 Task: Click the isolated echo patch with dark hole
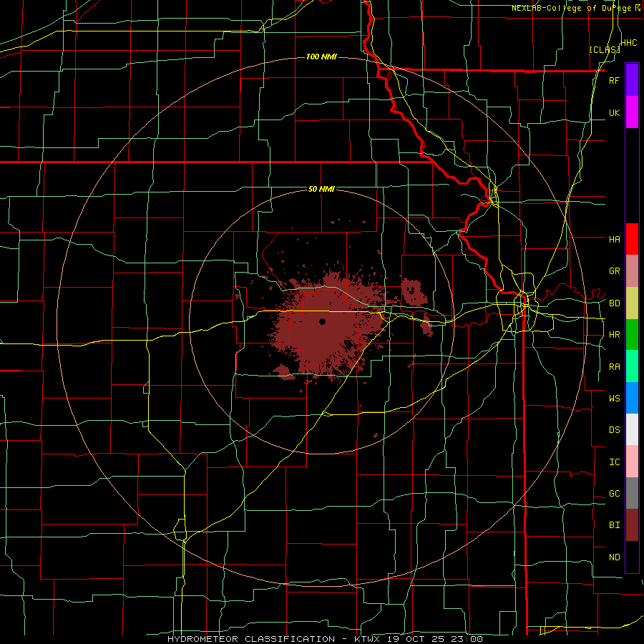(414, 291)
